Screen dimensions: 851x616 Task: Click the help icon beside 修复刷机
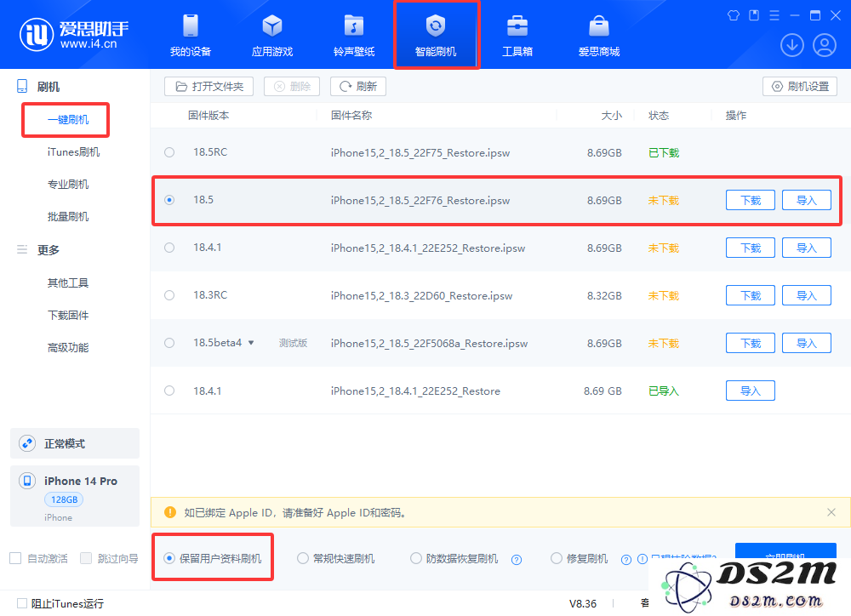point(626,560)
